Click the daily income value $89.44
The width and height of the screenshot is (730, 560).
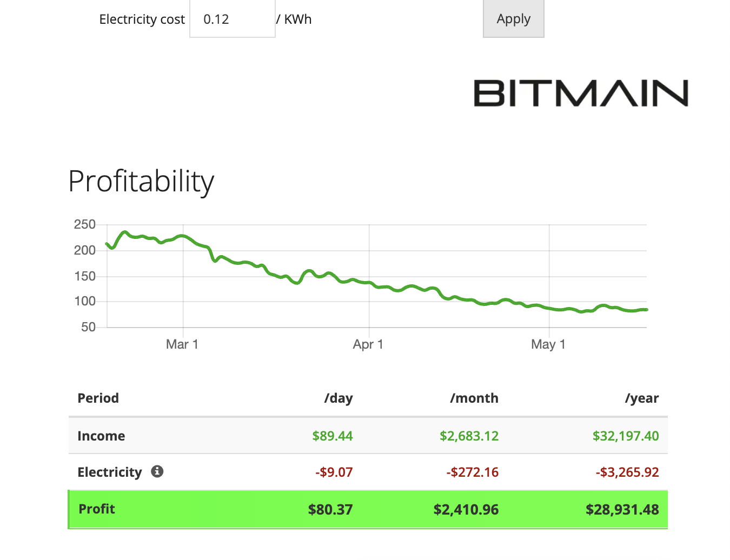[x=333, y=436]
